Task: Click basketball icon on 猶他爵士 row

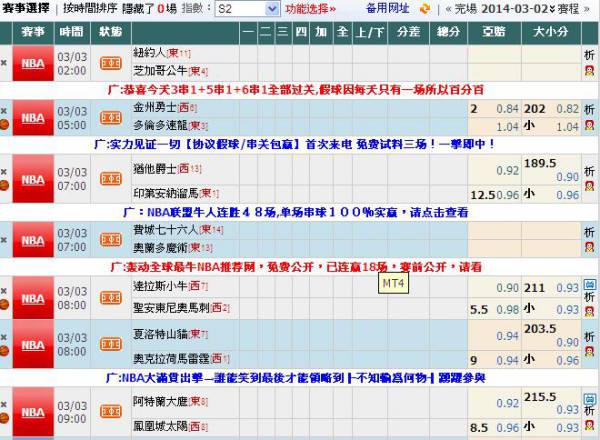Action: (4, 186)
